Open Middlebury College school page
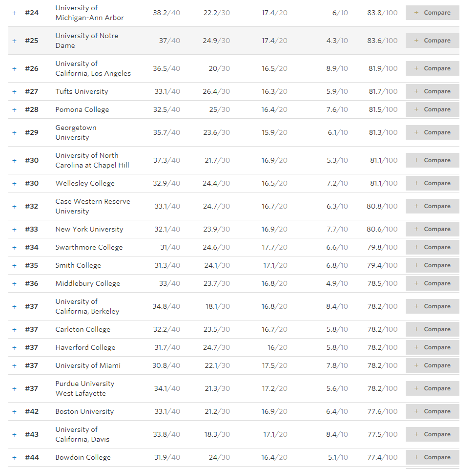The width and height of the screenshot is (476, 469). (x=87, y=283)
